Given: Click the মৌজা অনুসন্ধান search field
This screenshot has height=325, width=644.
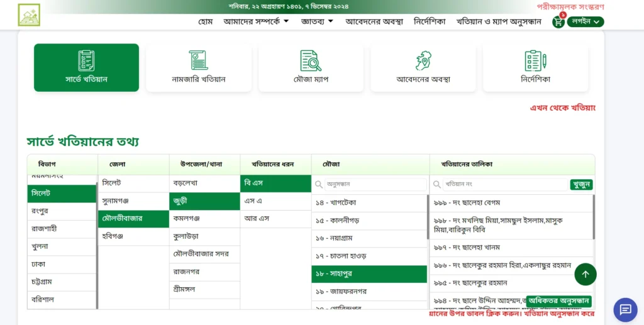Looking at the screenshot, I should 375,184.
